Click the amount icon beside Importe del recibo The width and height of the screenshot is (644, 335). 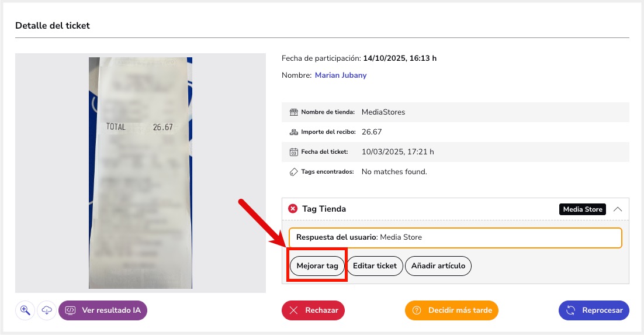pos(294,132)
